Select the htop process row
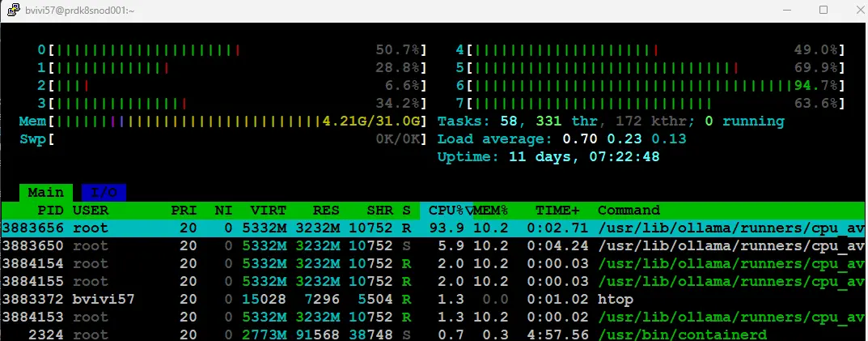The image size is (868, 341). [x=434, y=300]
